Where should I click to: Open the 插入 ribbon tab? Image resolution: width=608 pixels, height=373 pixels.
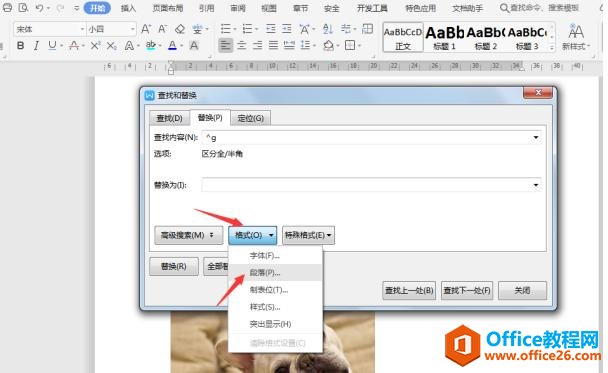[128, 8]
